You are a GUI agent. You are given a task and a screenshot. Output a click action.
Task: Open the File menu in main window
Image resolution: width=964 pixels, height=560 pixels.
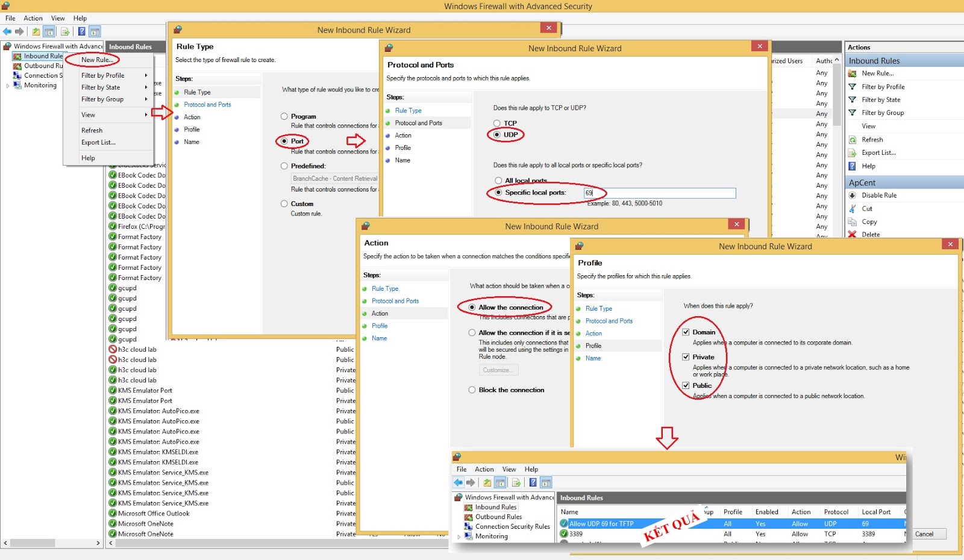tap(10, 18)
